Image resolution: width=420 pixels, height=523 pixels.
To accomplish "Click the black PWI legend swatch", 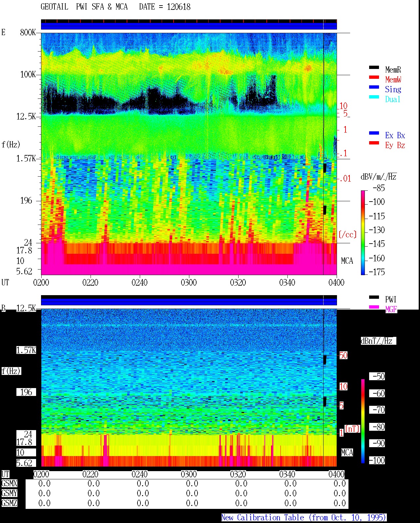I will point(374,297).
